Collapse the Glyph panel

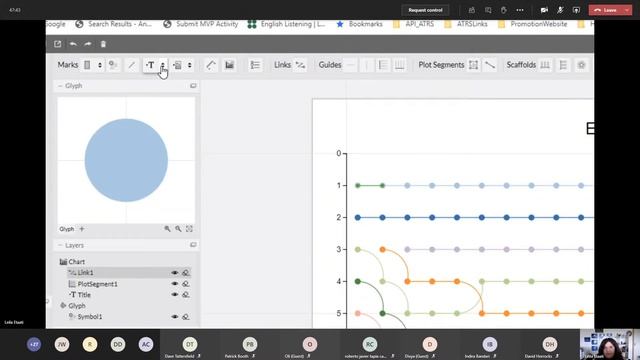pos(60,86)
